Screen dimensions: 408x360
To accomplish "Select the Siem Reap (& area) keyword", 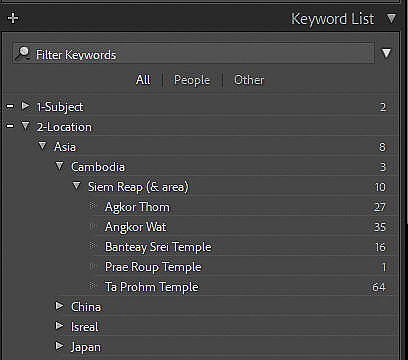I will pos(138,187).
